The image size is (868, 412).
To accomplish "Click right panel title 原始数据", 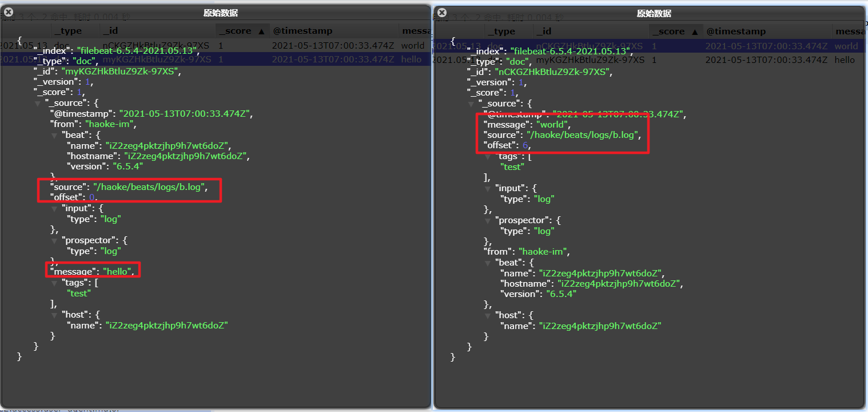I will (x=654, y=13).
